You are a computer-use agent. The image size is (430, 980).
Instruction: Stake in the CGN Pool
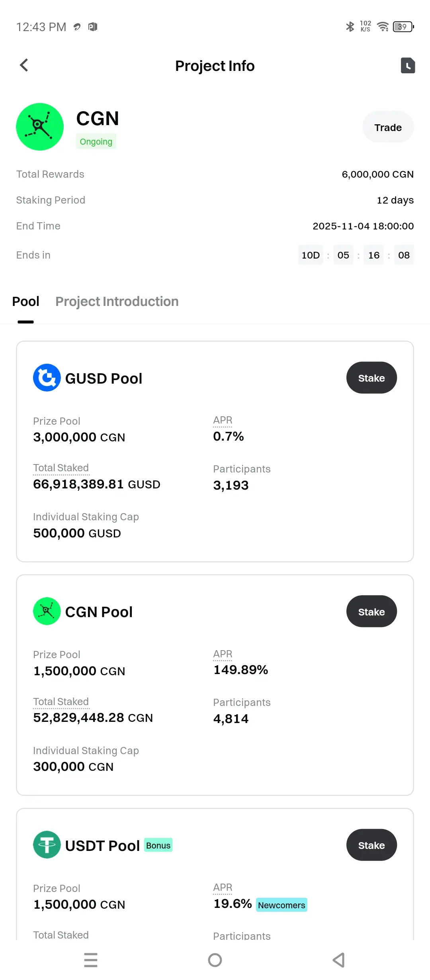[x=371, y=612]
